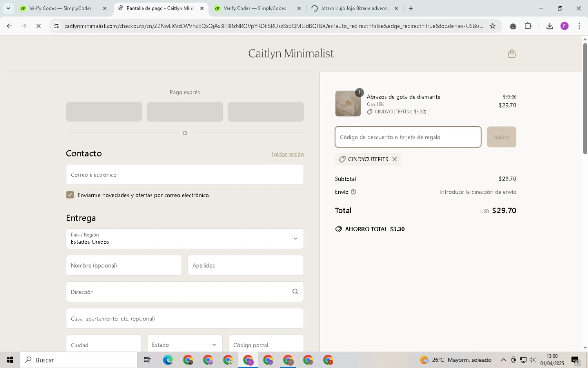Click the shipping info help icon
The width and height of the screenshot is (588, 368).
pos(353,192)
